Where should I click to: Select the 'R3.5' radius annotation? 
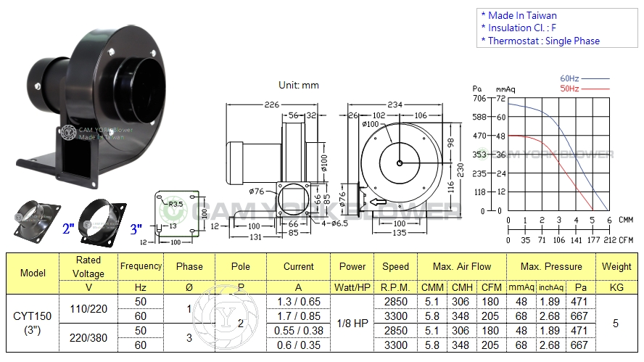click(176, 204)
